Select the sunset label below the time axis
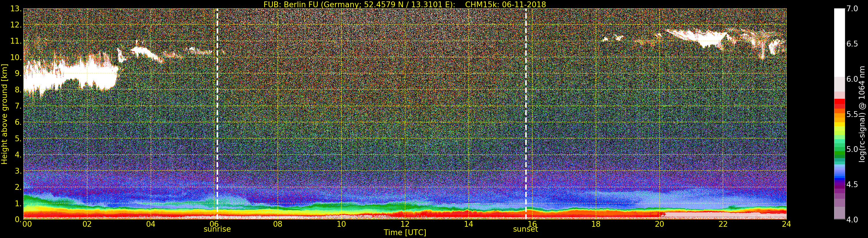Image resolution: width=868 pixels, height=238 pixels. pyautogui.click(x=525, y=229)
